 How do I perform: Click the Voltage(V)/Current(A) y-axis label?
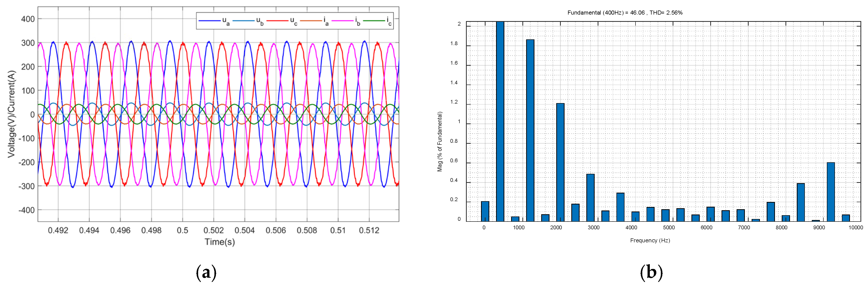tap(12, 114)
